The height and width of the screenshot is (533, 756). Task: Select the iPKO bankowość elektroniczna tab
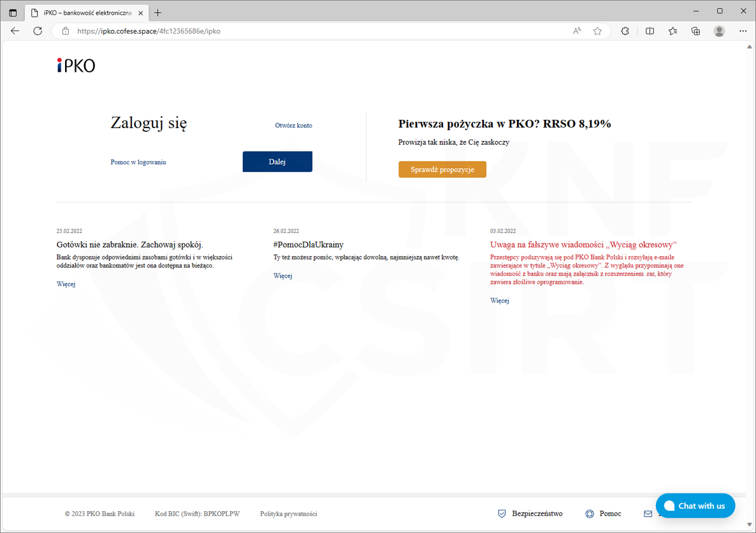[86, 13]
